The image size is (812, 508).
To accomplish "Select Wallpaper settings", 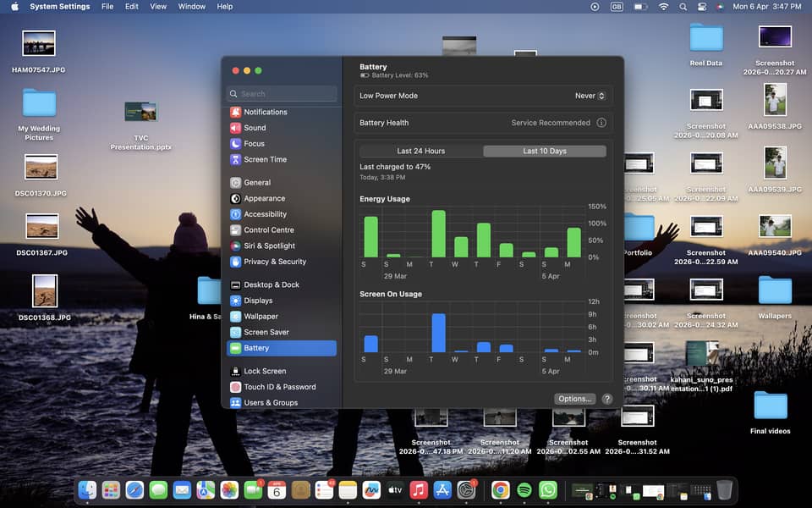I will click(x=264, y=316).
